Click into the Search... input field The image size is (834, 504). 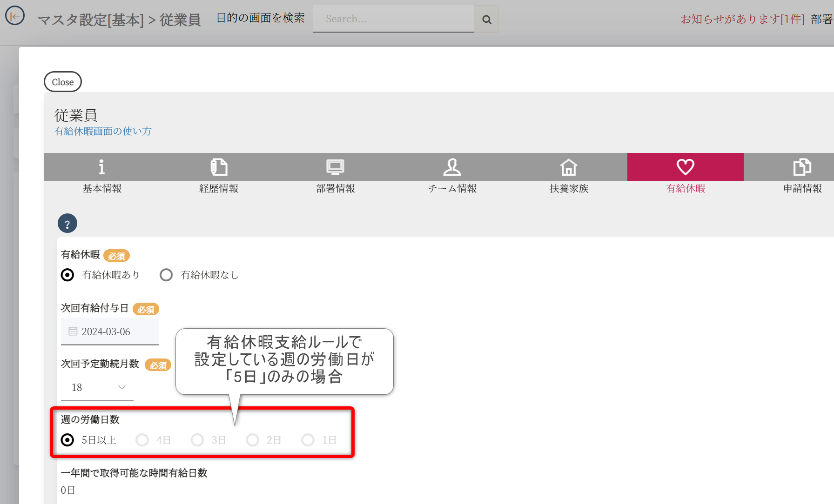[x=393, y=19]
